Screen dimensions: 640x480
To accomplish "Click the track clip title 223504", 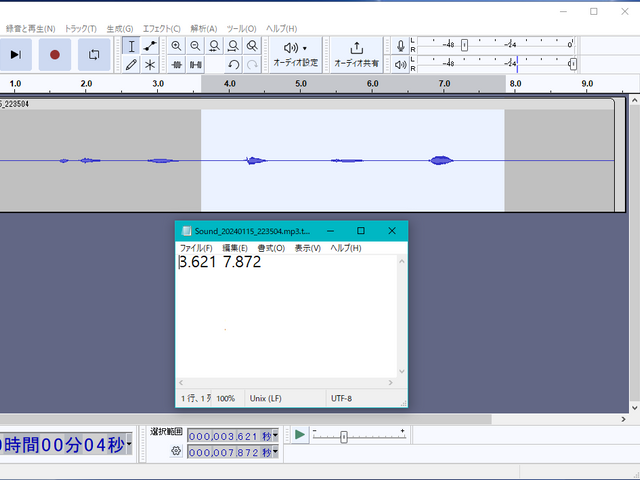I will 15,104.
